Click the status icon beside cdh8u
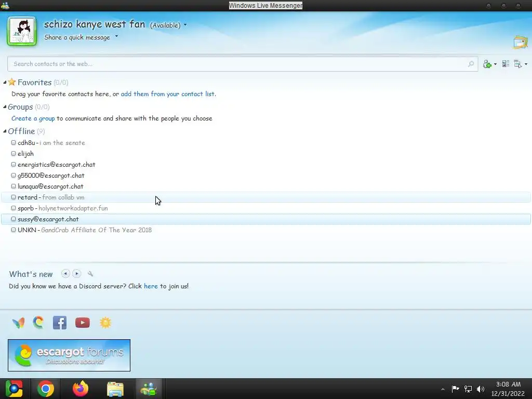Viewport: 532px width, 399px height. pyautogui.click(x=14, y=142)
